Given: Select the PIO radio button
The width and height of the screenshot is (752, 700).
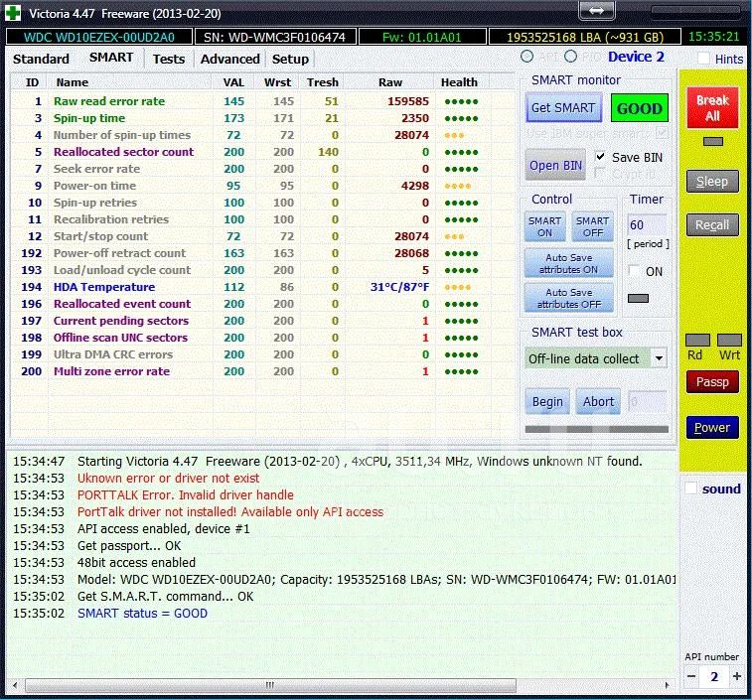Looking at the screenshot, I should coord(570,57).
